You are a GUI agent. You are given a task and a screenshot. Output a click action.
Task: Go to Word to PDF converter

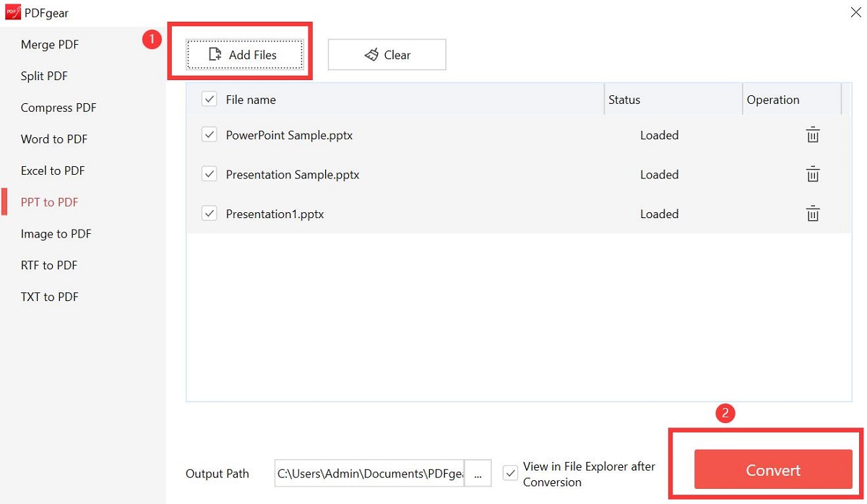click(x=54, y=139)
